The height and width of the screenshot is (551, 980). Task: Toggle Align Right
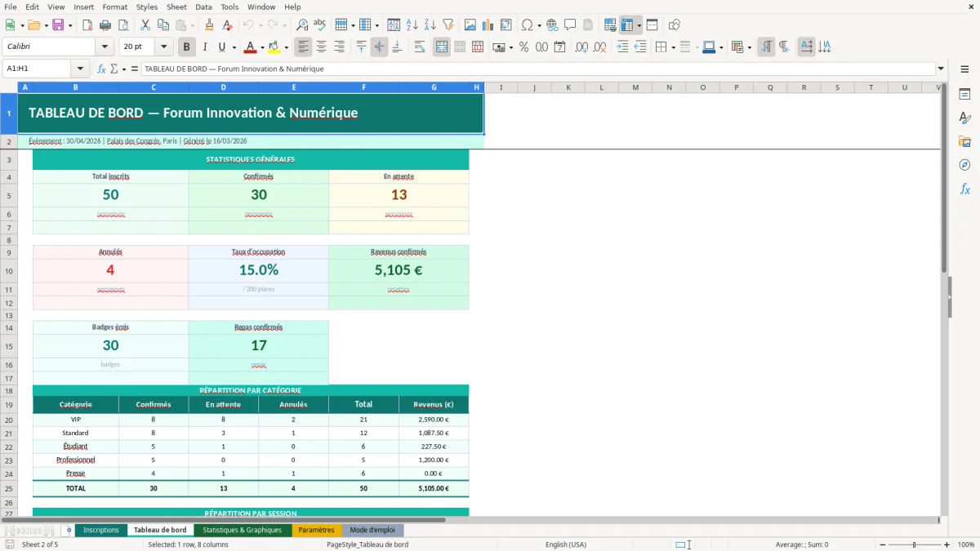tap(340, 47)
